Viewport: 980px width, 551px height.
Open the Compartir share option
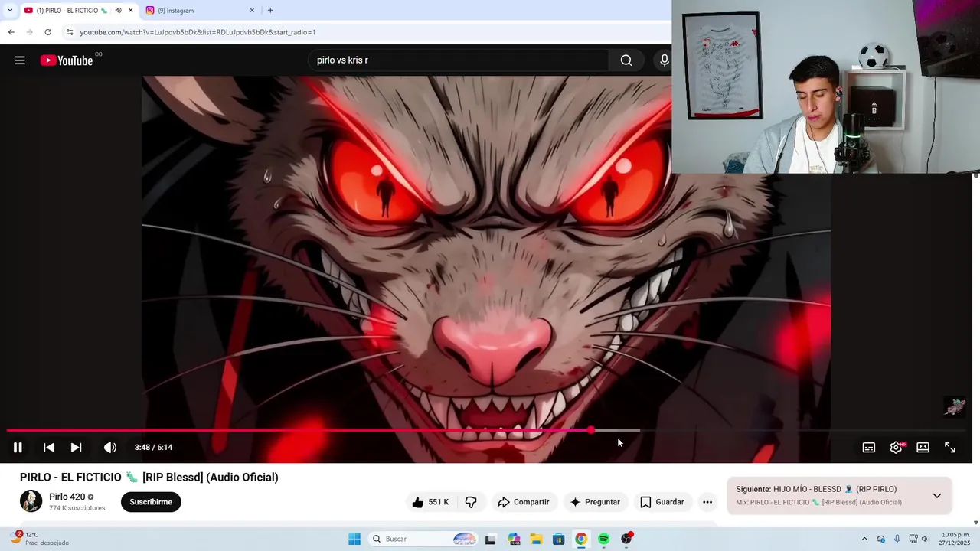(524, 502)
